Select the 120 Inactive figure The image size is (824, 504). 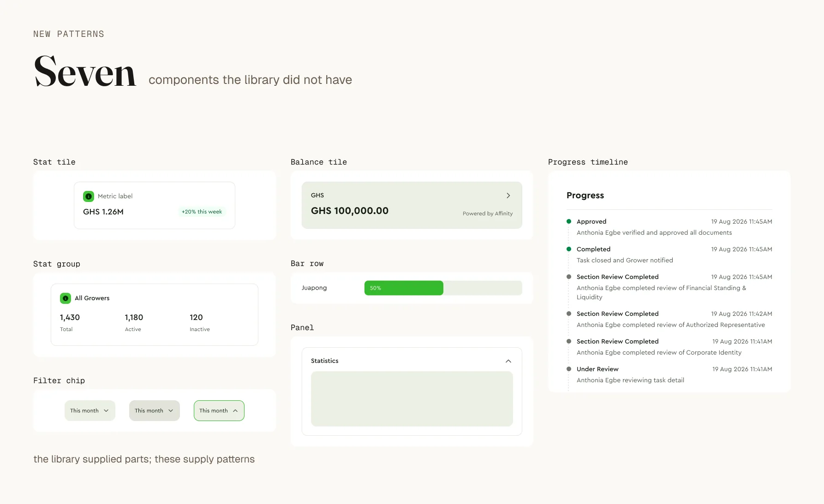196,317
